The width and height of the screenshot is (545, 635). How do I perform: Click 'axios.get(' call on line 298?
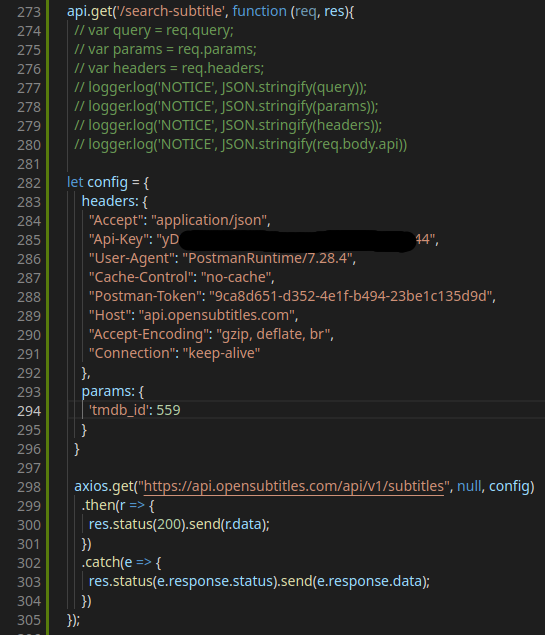coord(106,486)
